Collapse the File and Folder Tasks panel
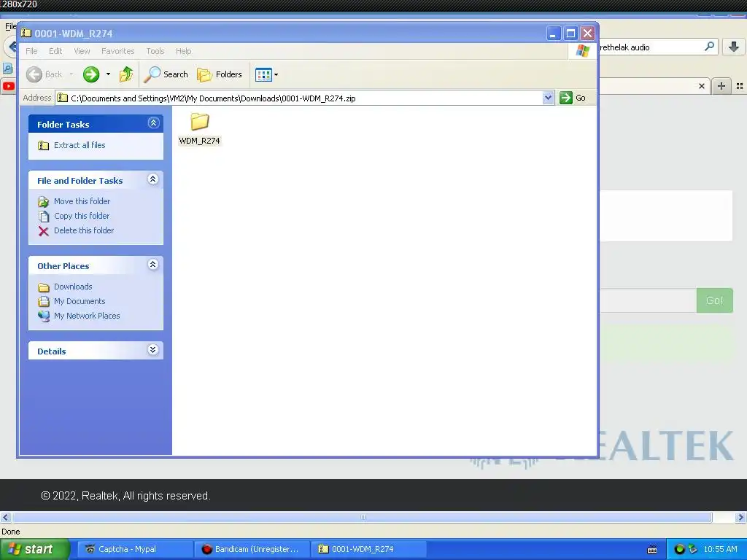The width and height of the screenshot is (747, 560). pyautogui.click(x=153, y=179)
